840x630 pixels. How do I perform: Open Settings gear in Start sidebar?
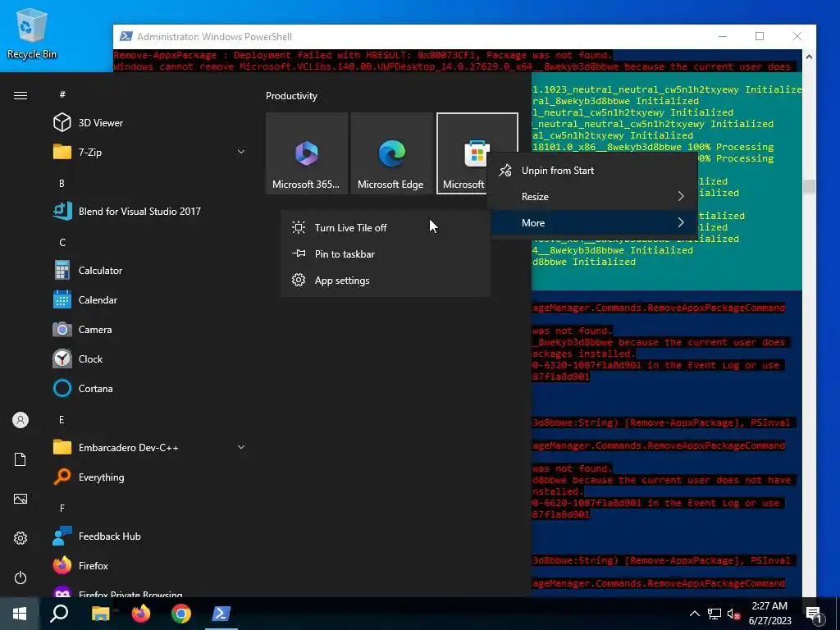(21, 538)
